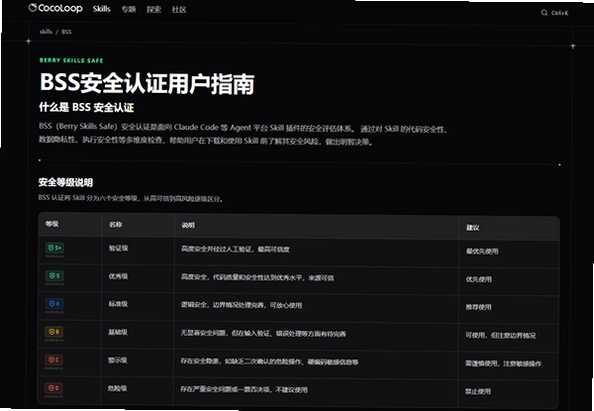Click the 需谨慎使用，注意敏感操作 cell
The height and width of the screenshot is (411, 594).
point(503,363)
